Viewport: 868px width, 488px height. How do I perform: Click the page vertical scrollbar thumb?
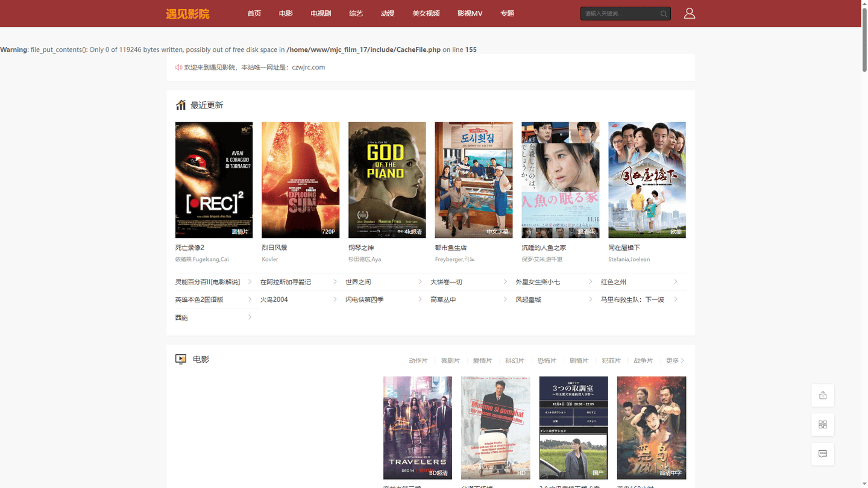[864, 39]
